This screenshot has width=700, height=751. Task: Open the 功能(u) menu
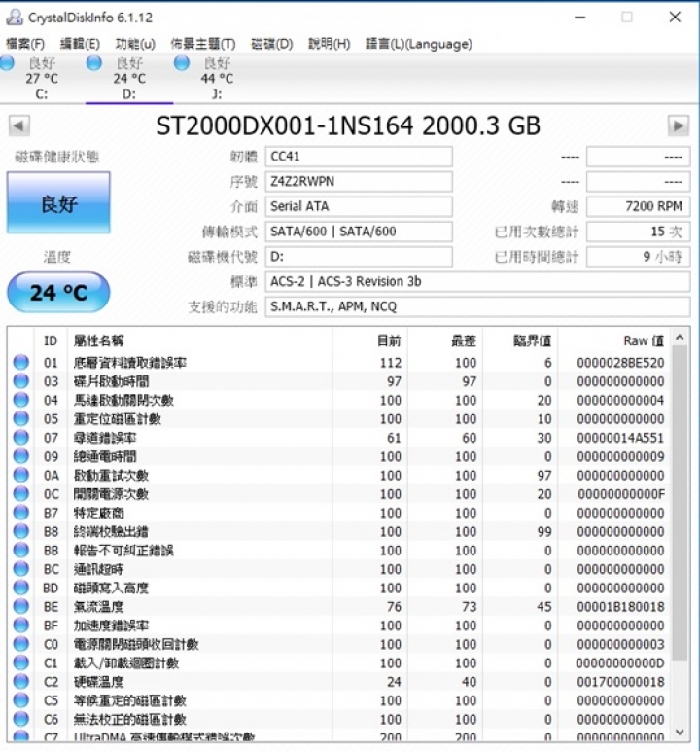coord(135,44)
